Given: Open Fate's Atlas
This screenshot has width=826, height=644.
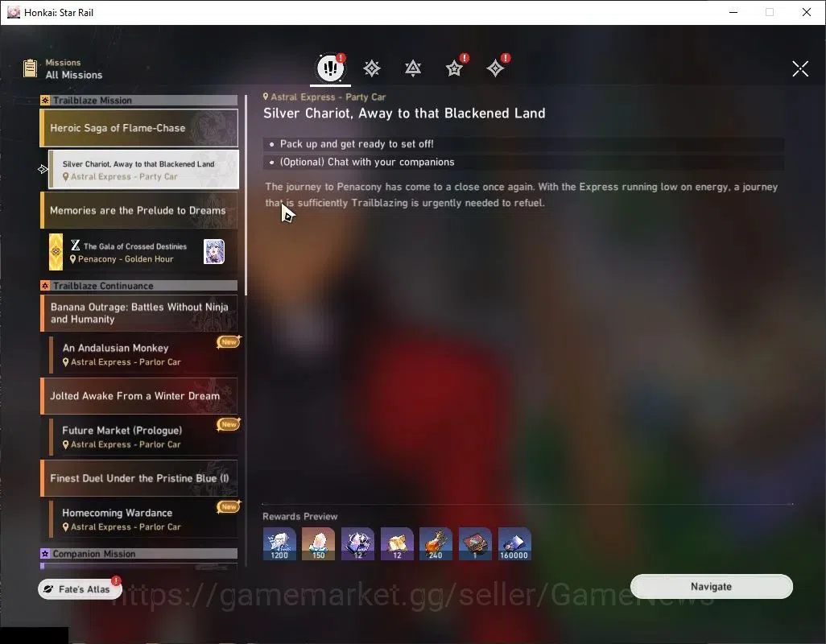Looking at the screenshot, I should click(80, 589).
